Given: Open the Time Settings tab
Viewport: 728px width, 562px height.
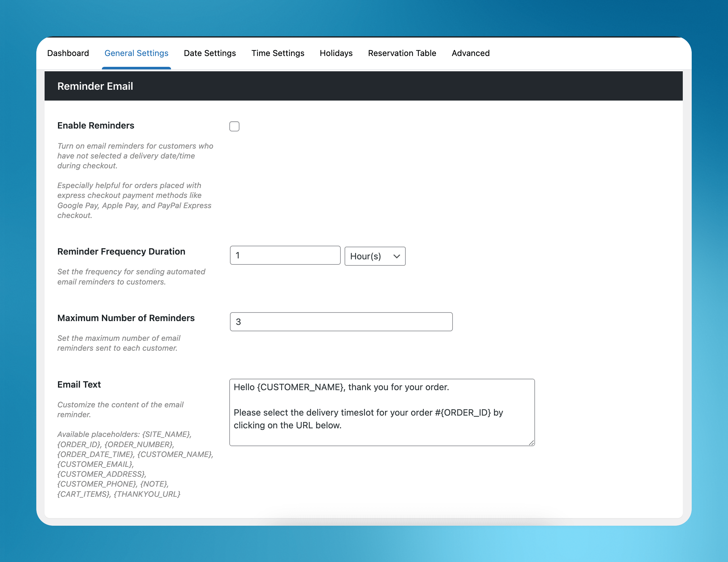Looking at the screenshot, I should tap(278, 53).
